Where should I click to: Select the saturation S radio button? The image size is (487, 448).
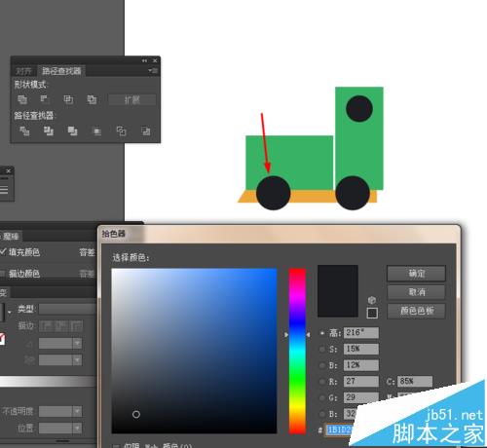[x=322, y=349]
